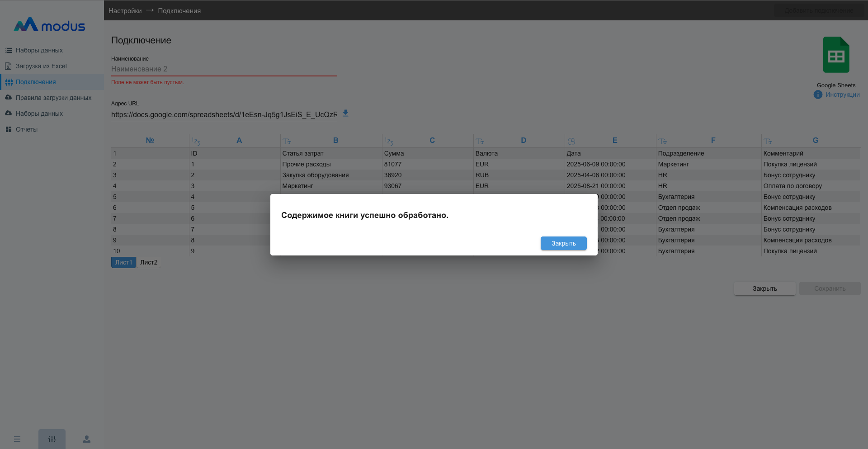Switch to the Лист2 sheet tab
The width and height of the screenshot is (868, 449).
149,262
